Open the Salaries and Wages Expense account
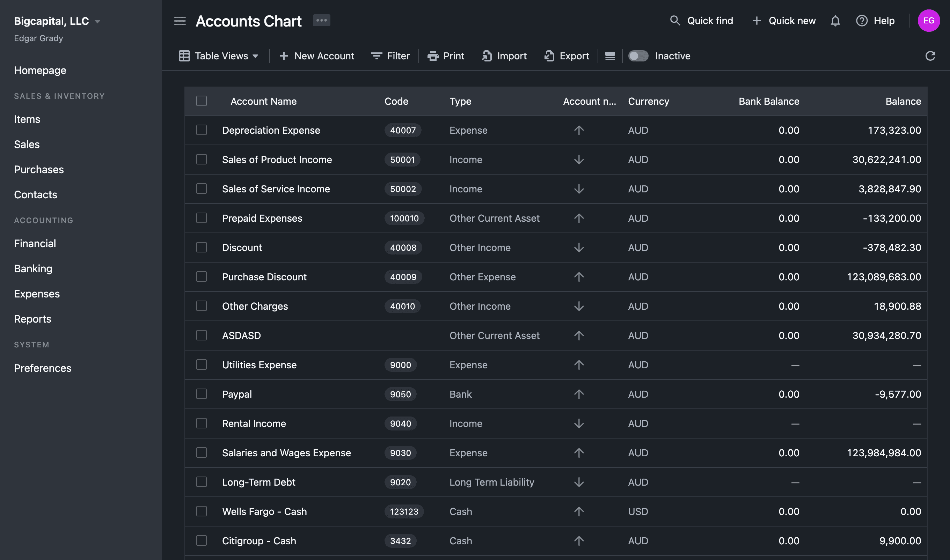950x560 pixels. 286,453
